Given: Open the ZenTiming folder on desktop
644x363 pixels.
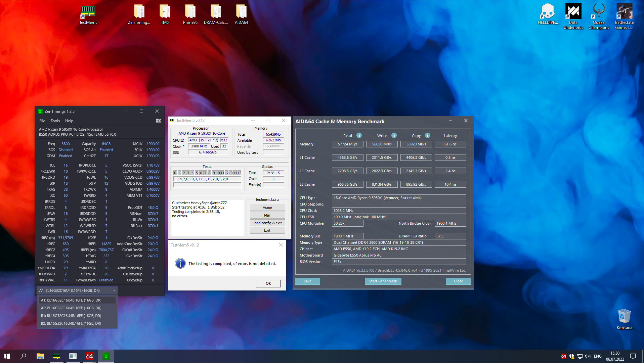Looking at the screenshot, I should pyautogui.click(x=139, y=14).
